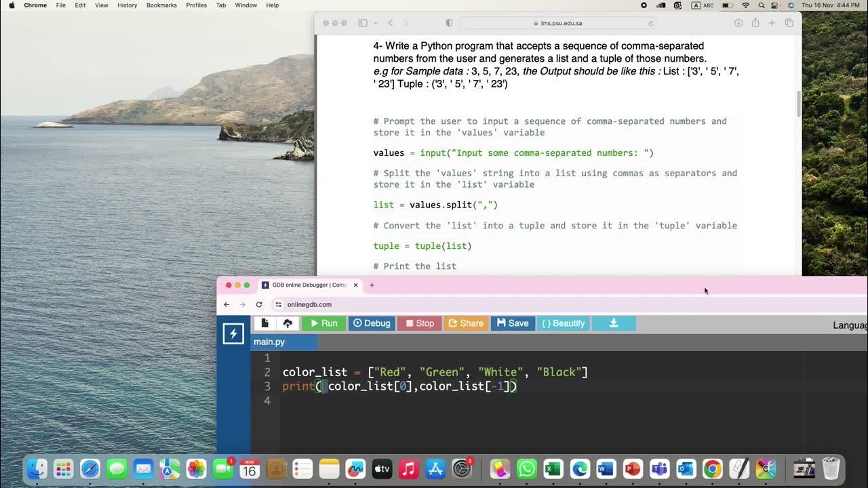
Task: Open PowerPoint from the Dock
Action: [x=633, y=468]
